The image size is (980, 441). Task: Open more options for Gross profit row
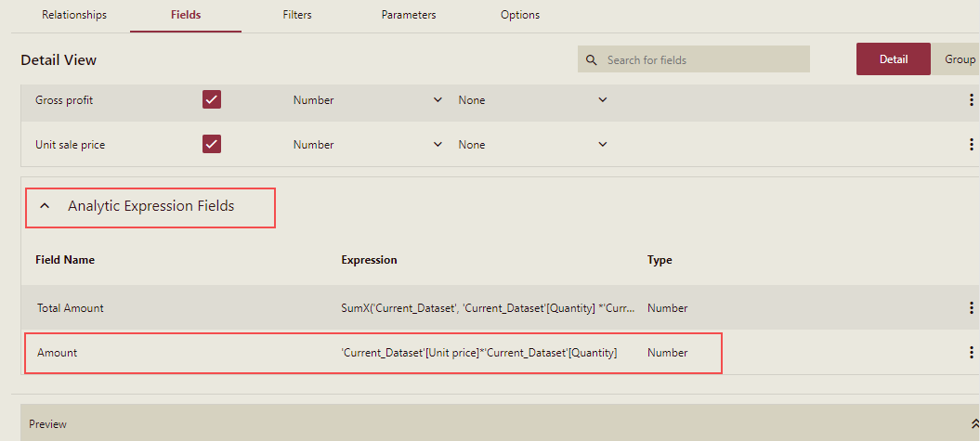coord(971,100)
